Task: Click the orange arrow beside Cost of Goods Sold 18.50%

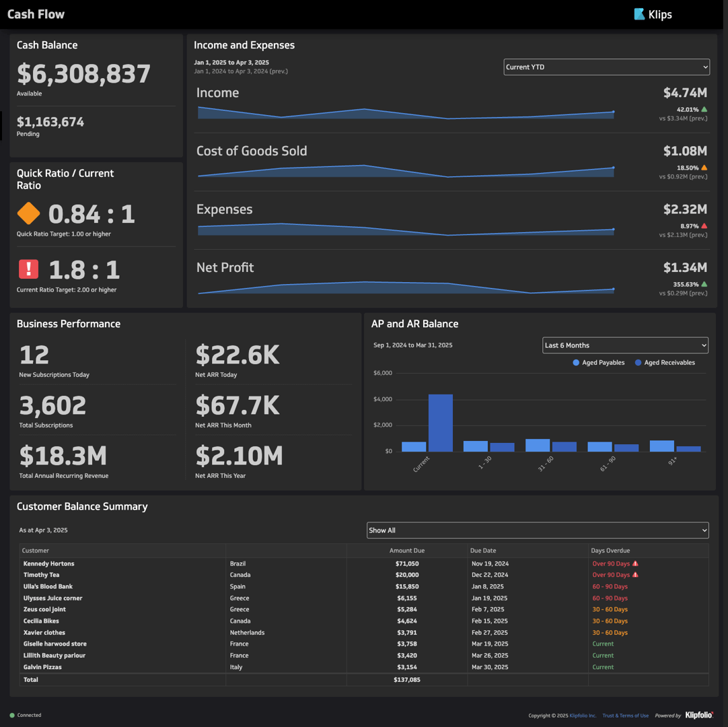Action: (704, 167)
